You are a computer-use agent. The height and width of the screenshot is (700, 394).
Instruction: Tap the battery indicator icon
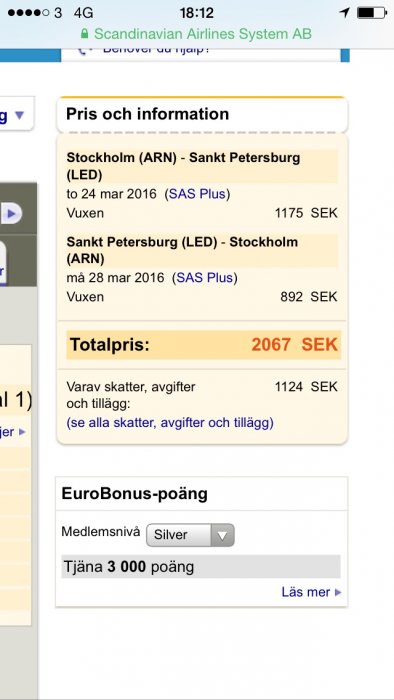point(372,13)
